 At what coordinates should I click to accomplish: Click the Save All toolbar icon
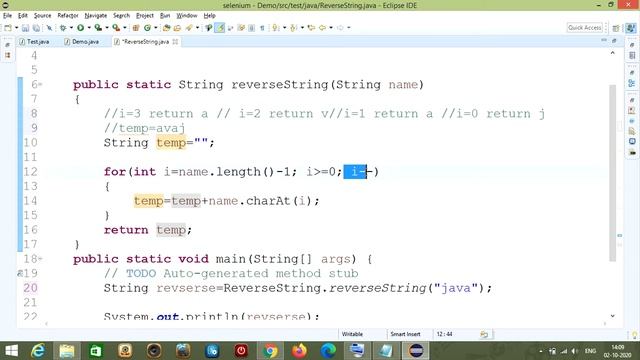[36, 28]
